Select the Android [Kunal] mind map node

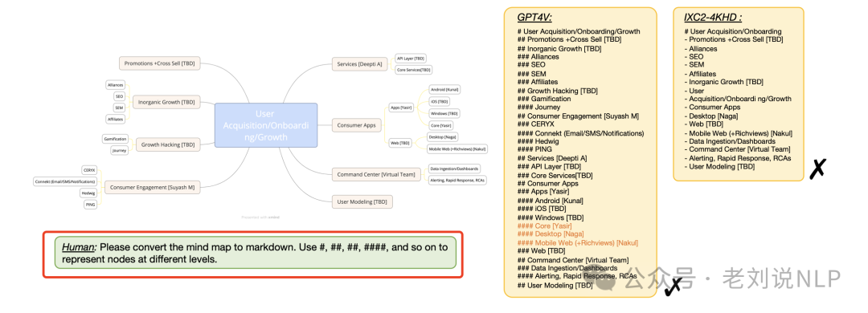[444, 89]
